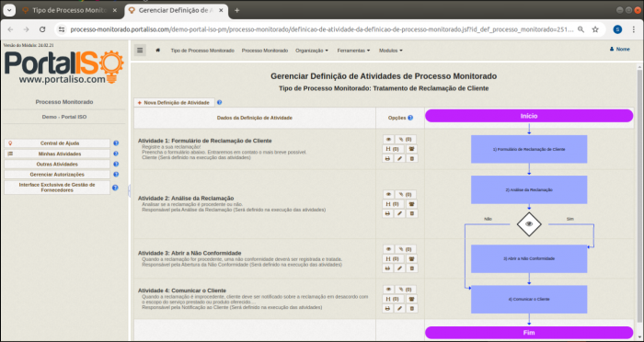The height and width of the screenshot is (342, 644).
Task: Open the H (0) button of Atividade 4
Action: [393, 299]
